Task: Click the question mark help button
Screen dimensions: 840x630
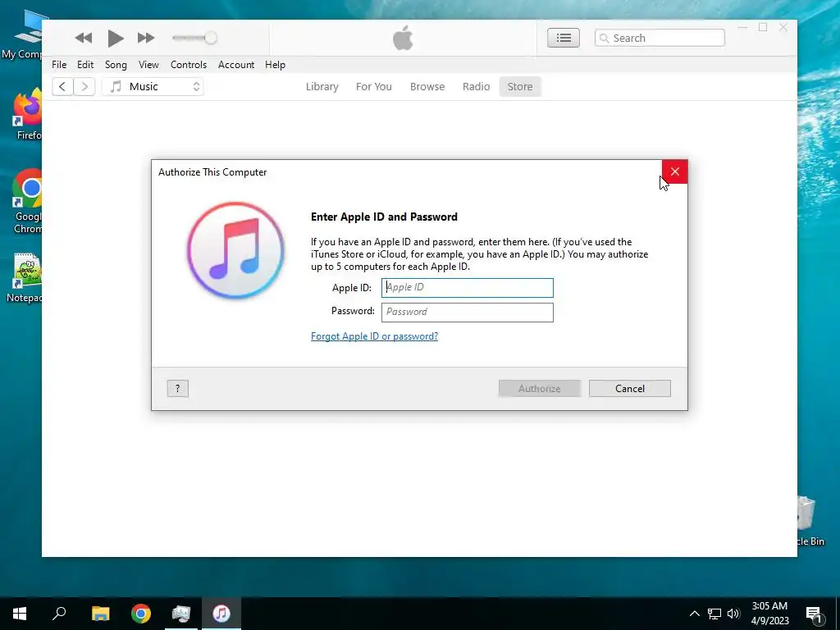Action: (x=177, y=388)
